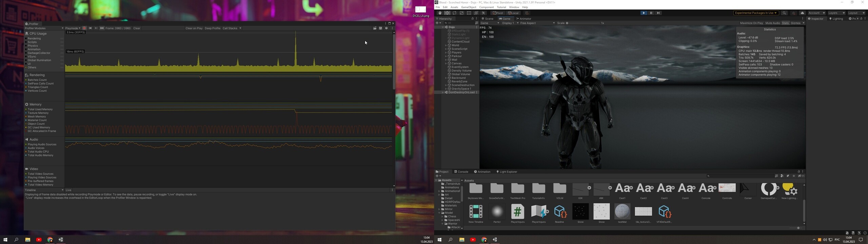
Task: Click the collab sun-like icon beside search
Action: click(793, 13)
